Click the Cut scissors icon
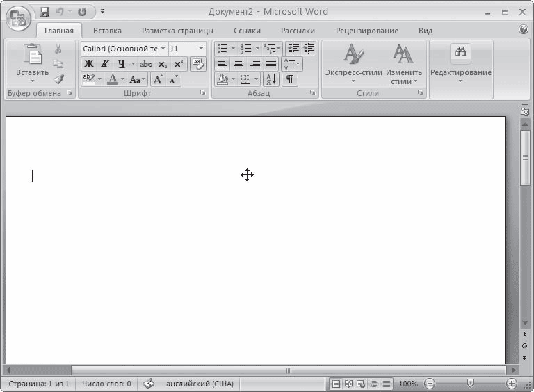This screenshot has height=392, width=534. click(x=58, y=49)
